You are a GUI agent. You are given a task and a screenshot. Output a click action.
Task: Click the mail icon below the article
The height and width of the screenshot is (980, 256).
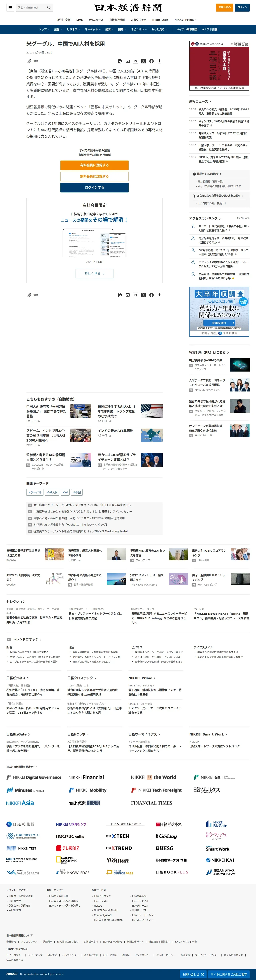coord(127,295)
